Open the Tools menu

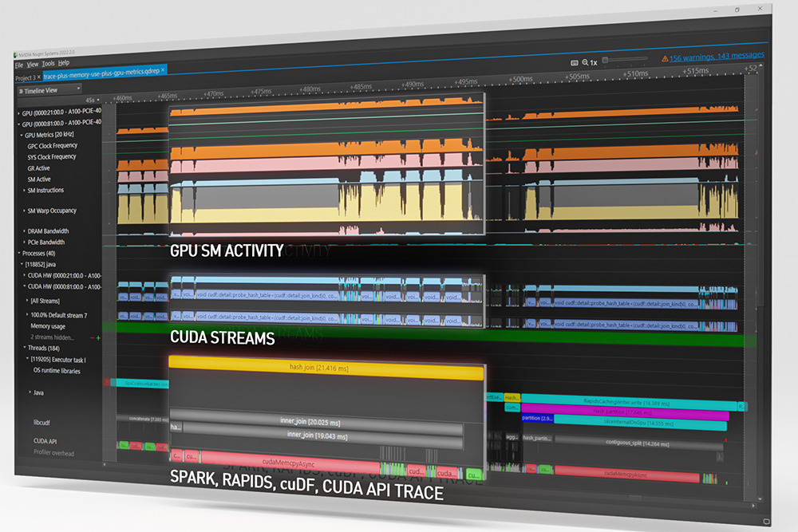coord(48,63)
